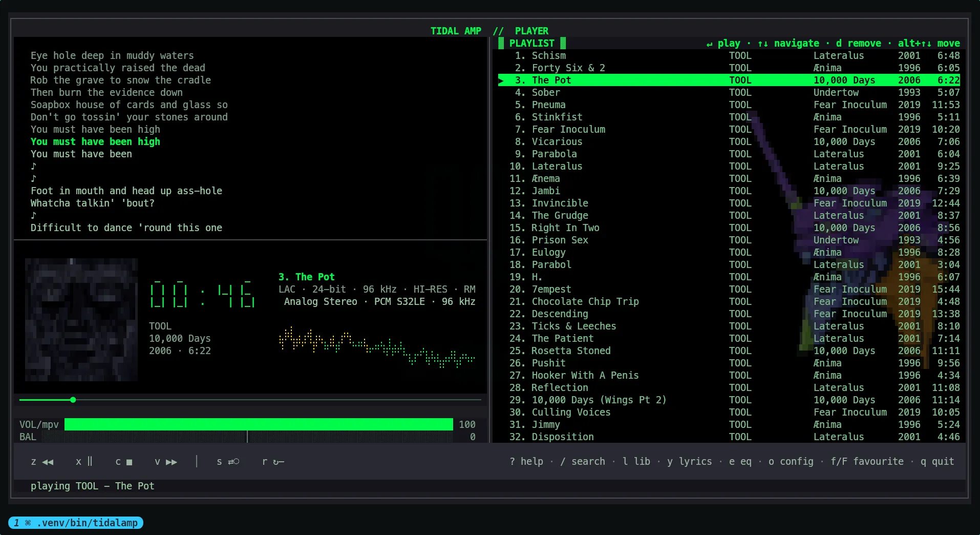Image resolution: width=980 pixels, height=535 pixels.
Task: Select playlist track 16. Prison Sex
Action: pos(729,240)
